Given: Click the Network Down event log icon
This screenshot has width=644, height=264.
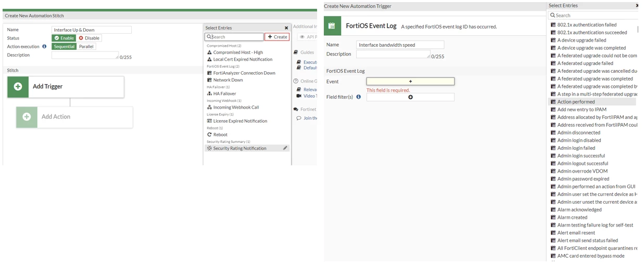Looking at the screenshot, I should coord(209,80).
